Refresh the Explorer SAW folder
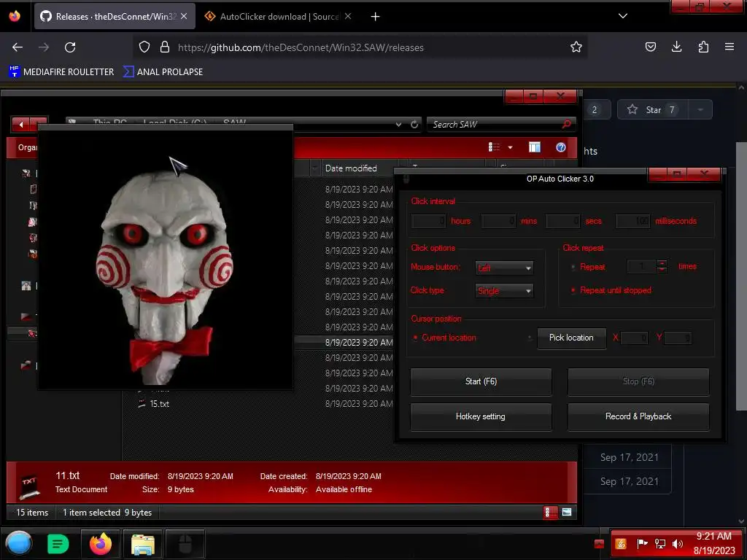The height and width of the screenshot is (560, 747). pos(414,124)
